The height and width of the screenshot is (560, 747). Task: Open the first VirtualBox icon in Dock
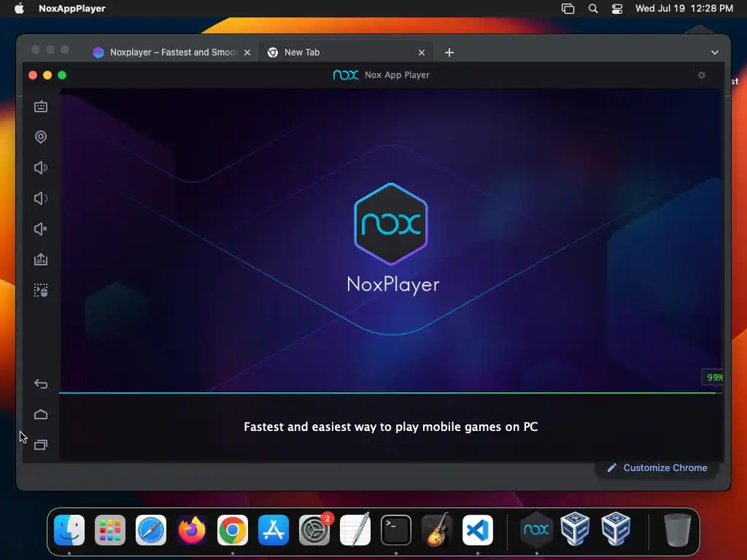pyautogui.click(x=575, y=529)
